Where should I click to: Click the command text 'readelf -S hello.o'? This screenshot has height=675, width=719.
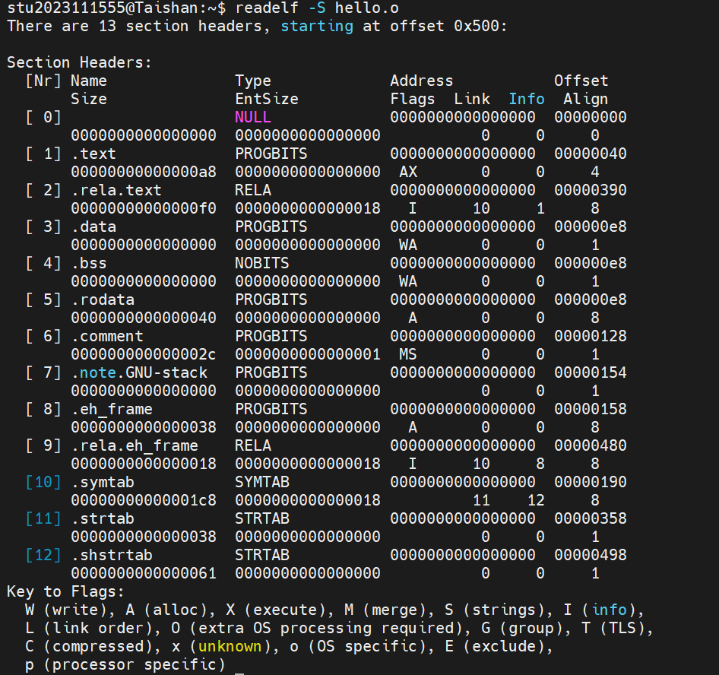pos(317,8)
